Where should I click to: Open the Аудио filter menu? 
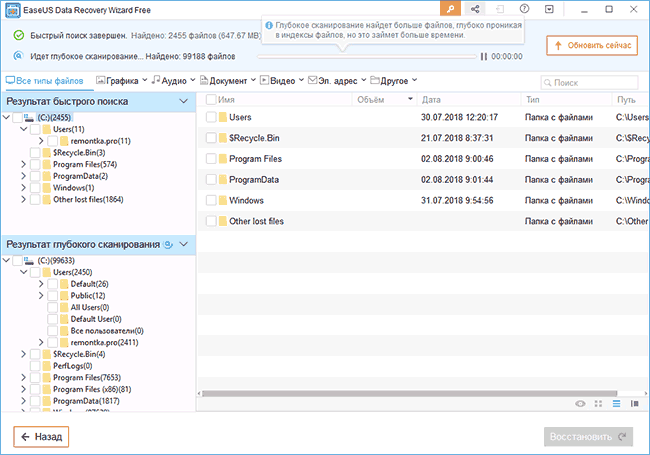pos(173,81)
